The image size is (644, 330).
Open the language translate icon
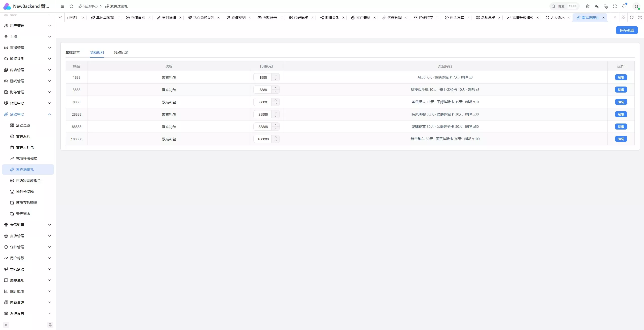point(597,6)
